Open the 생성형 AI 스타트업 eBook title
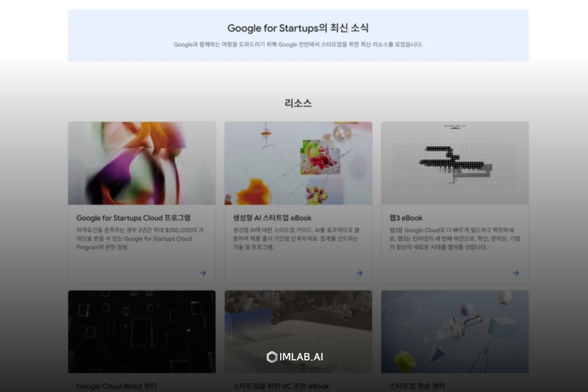588x392 pixels. (x=272, y=218)
